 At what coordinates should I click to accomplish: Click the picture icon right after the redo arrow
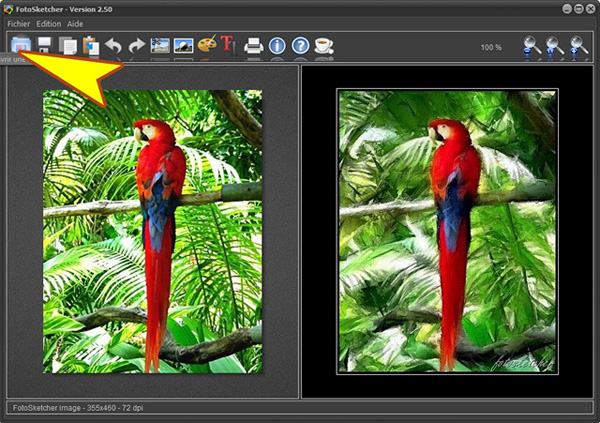[x=160, y=45]
